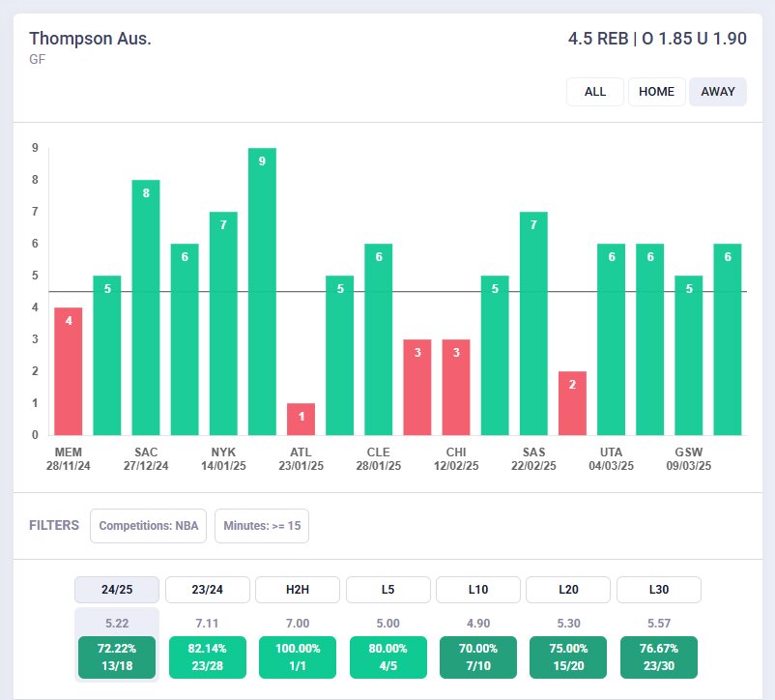Open the Competitions: NBA filter
Viewport: 775px width, 700px height.
(x=149, y=526)
